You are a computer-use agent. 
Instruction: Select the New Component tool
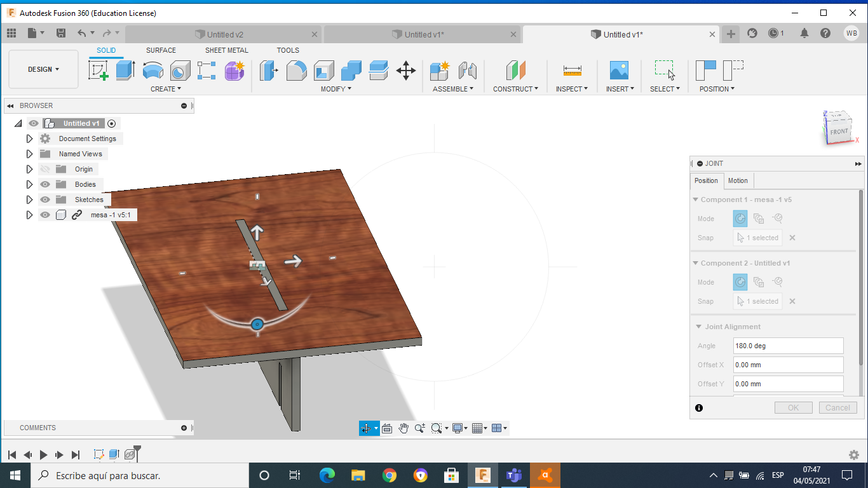pyautogui.click(x=440, y=70)
